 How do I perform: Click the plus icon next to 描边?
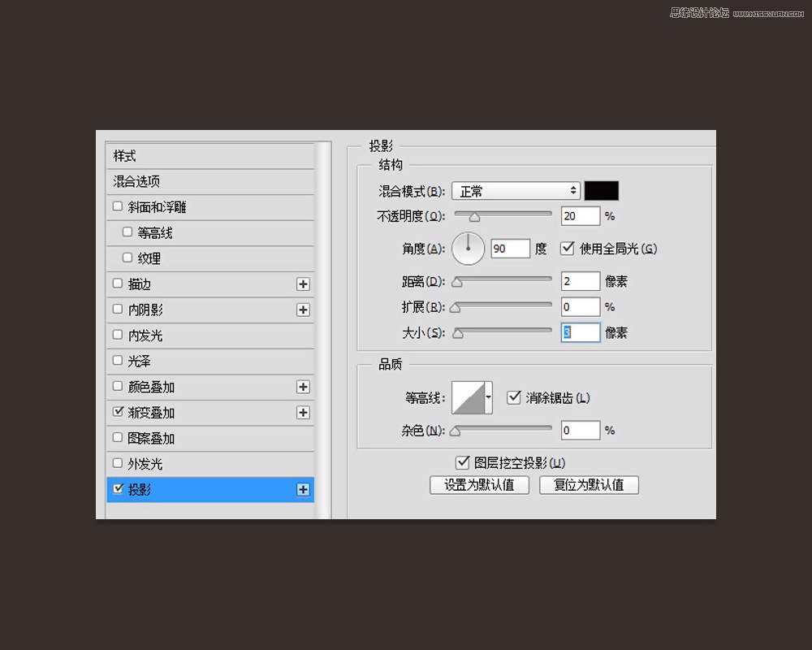click(302, 284)
